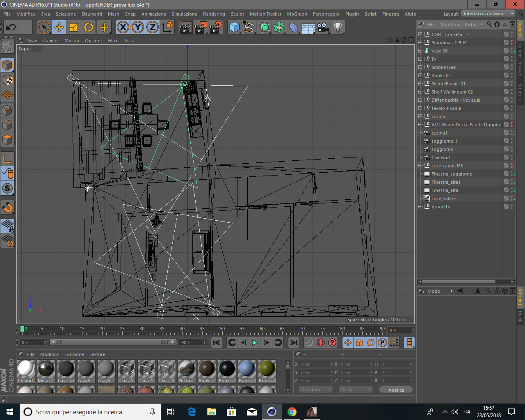Open the render settings clapperboard icon
Image resolution: width=525 pixels, height=420 pixels.
215,27
